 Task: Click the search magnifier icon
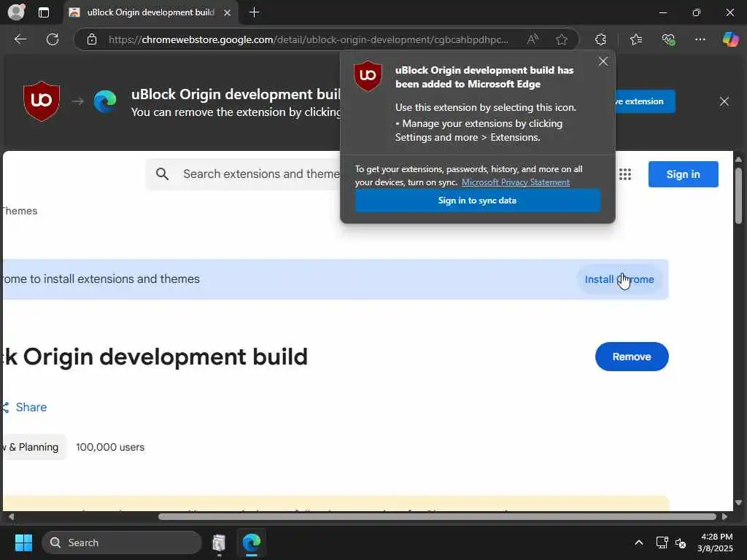pos(162,174)
